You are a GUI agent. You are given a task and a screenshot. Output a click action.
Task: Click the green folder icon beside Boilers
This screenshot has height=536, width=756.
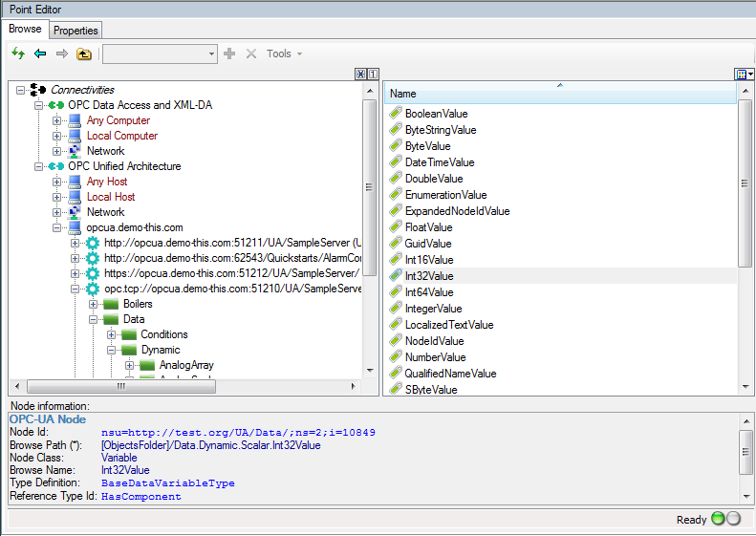pos(111,304)
